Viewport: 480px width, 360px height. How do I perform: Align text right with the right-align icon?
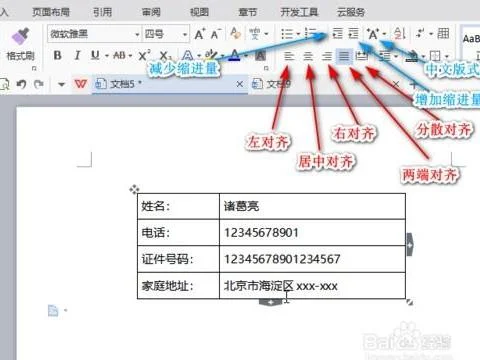[x=327, y=55]
